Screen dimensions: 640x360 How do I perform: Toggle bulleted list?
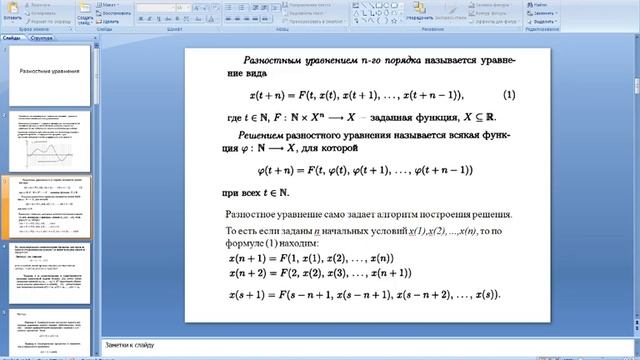(229, 8)
